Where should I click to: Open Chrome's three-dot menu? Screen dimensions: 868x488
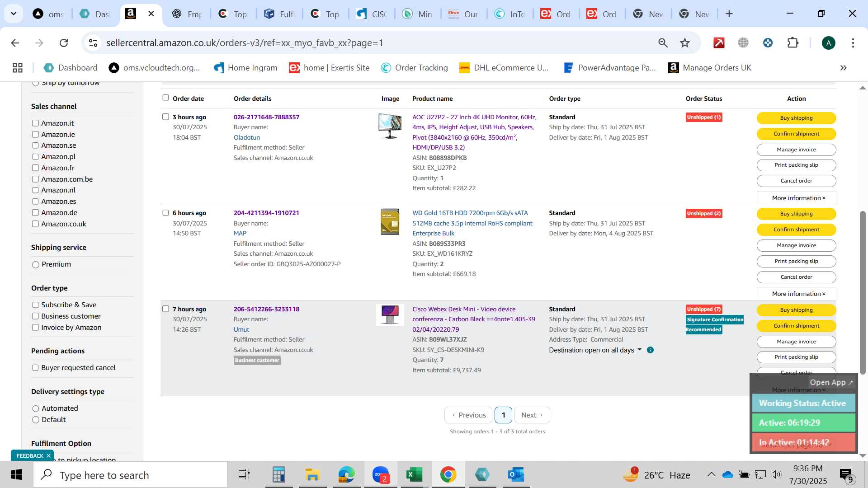(x=853, y=43)
